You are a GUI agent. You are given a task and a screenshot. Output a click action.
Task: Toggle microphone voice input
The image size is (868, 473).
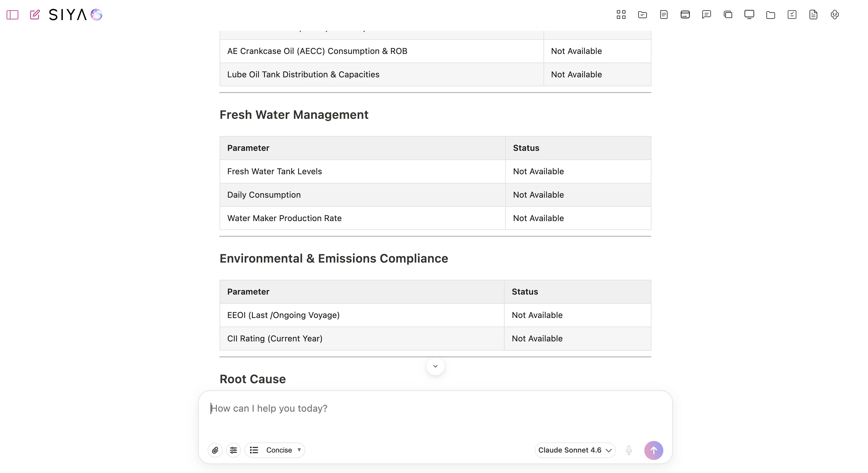tap(629, 450)
